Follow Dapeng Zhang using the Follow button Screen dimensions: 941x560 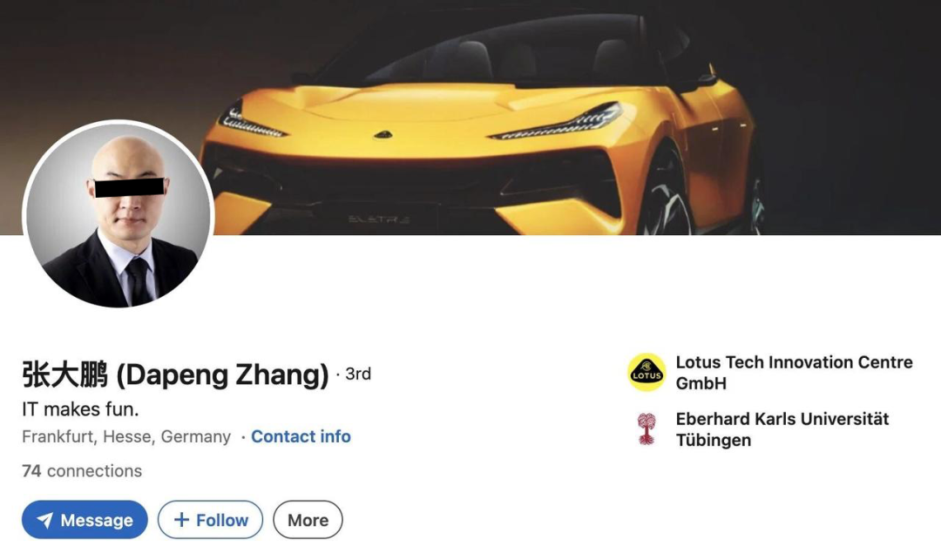[210, 520]
